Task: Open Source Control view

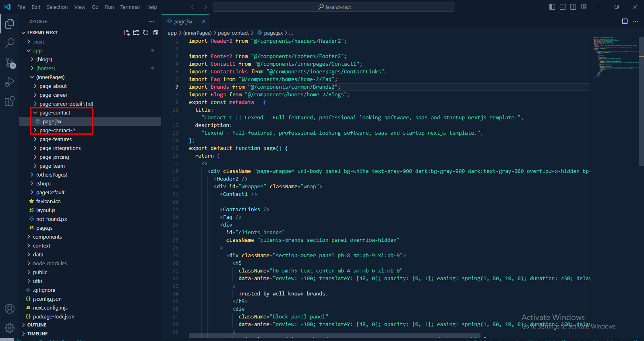Action: pos(10,62)
